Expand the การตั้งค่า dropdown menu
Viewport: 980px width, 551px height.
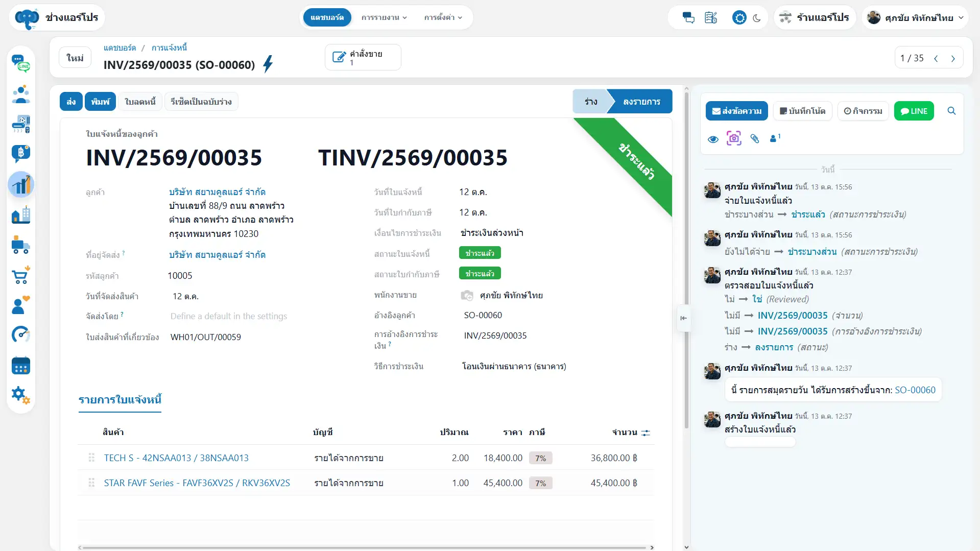[443, 17]
